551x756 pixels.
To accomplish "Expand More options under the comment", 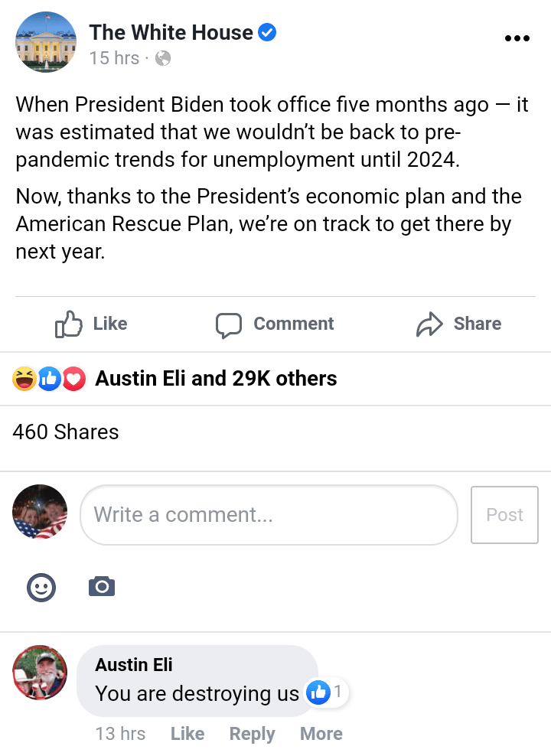I will pos(321,734).
